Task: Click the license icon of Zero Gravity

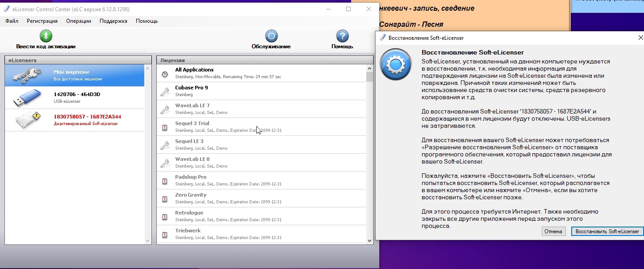Action: tap(165, 199)
